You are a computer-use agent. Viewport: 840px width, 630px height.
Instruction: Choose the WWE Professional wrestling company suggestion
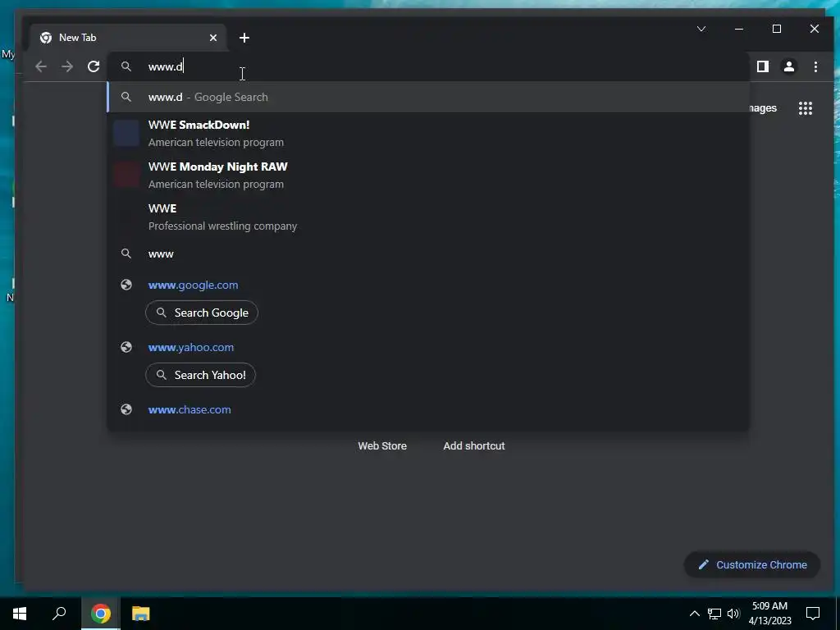[x=428, y=217]
